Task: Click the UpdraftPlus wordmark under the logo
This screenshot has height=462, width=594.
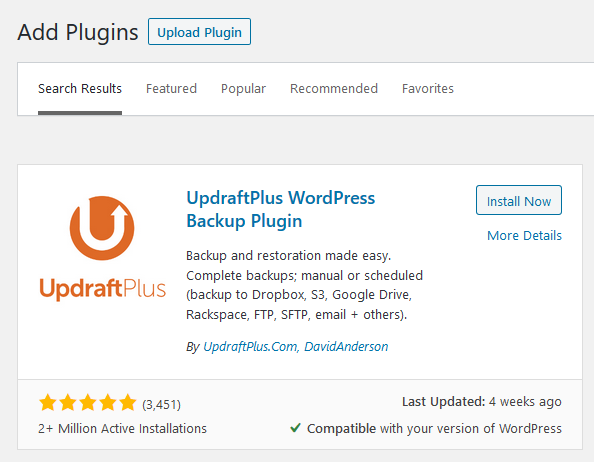Action: tap(103, 289)
